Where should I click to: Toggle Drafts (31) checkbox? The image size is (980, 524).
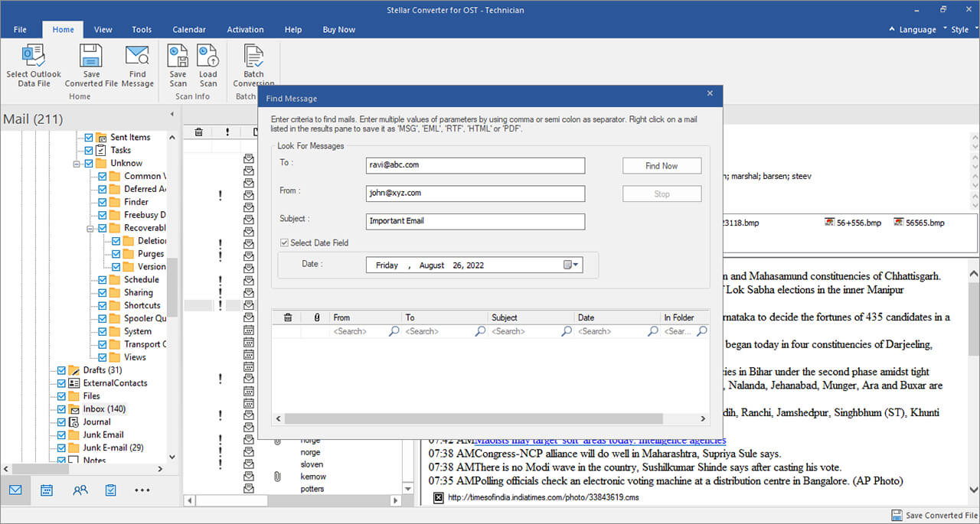point(62,370)
